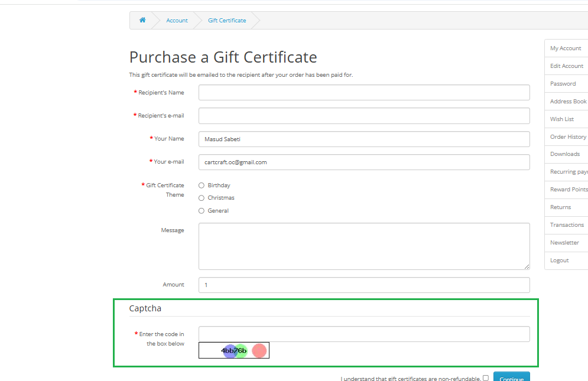Viewport: 588px width, 381px height.
Task: Select the Christmas theme option
Action: point(202,197)
